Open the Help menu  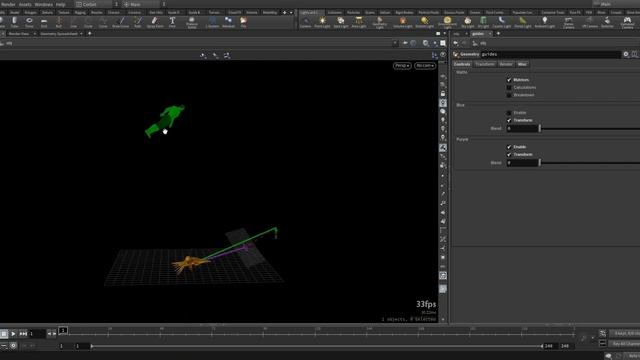[60, 4]
